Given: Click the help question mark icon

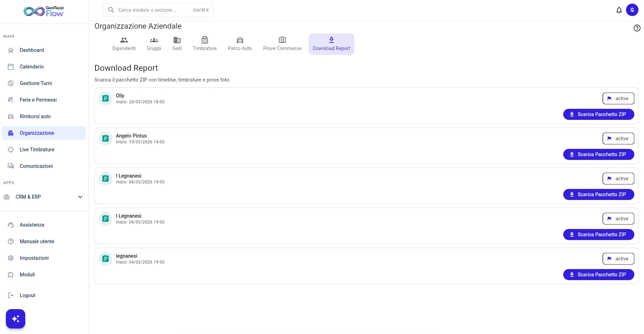Looking at the screenshot, I should [637, 28].
